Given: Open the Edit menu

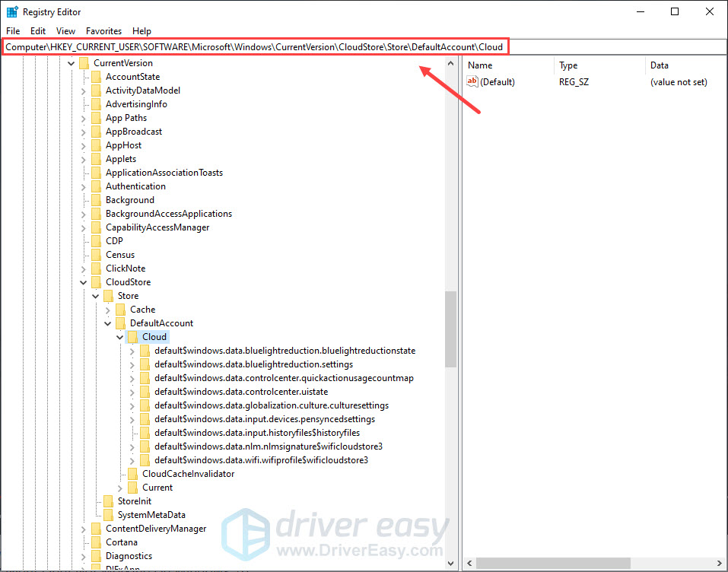Looking at the screenshot, I should 38,31.
